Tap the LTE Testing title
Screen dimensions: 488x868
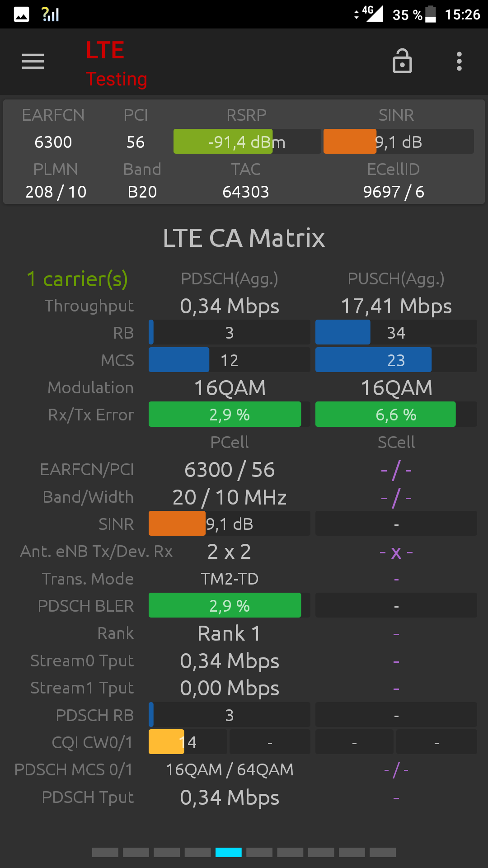[116, 64]
